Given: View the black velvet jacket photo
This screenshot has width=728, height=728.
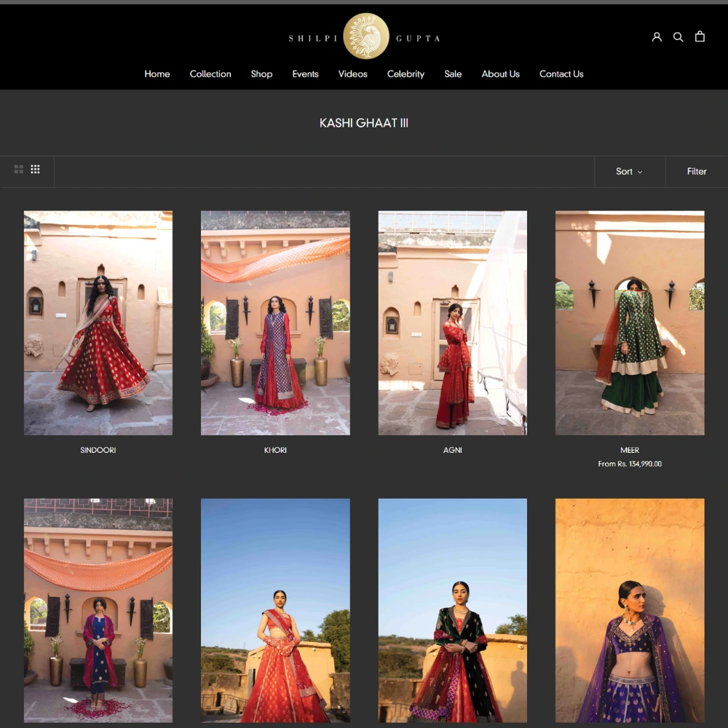Looking at the screenshot, I should pos(453,611).
